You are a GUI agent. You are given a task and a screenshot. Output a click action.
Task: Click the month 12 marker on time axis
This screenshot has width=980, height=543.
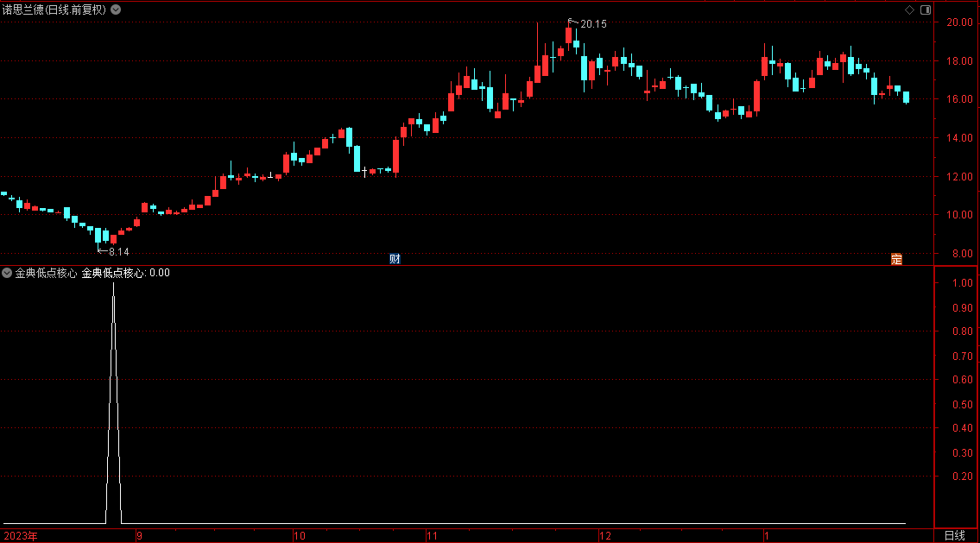pos(605,536)
